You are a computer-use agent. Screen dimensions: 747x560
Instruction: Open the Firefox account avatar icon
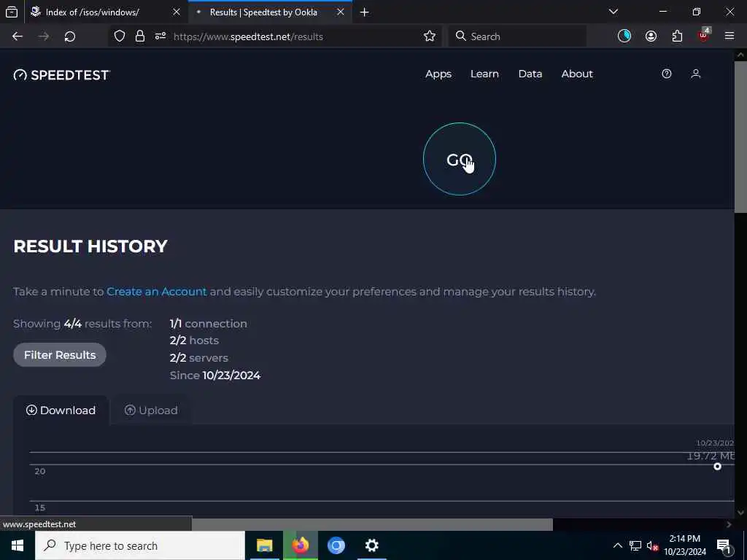651,36
